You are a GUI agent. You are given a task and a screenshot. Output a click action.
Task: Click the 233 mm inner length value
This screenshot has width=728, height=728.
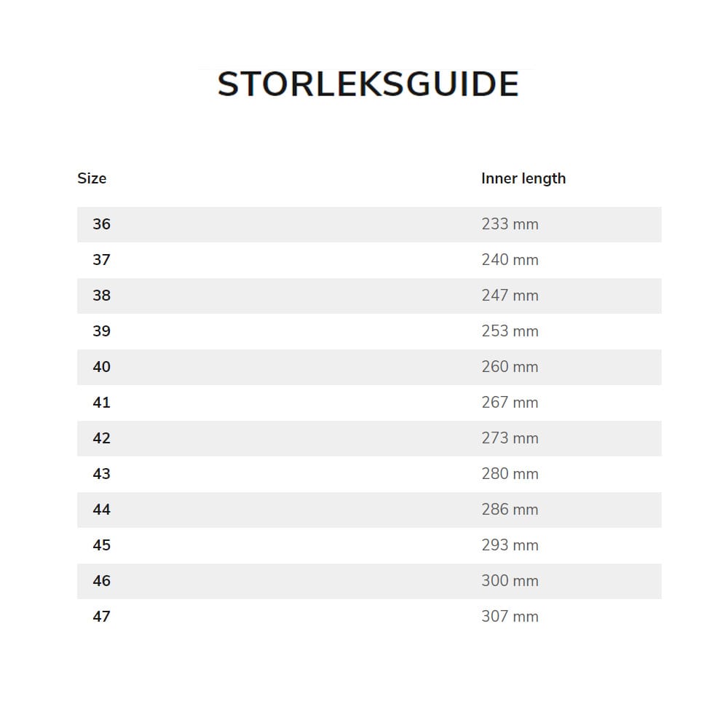click(x=510, y=224)
